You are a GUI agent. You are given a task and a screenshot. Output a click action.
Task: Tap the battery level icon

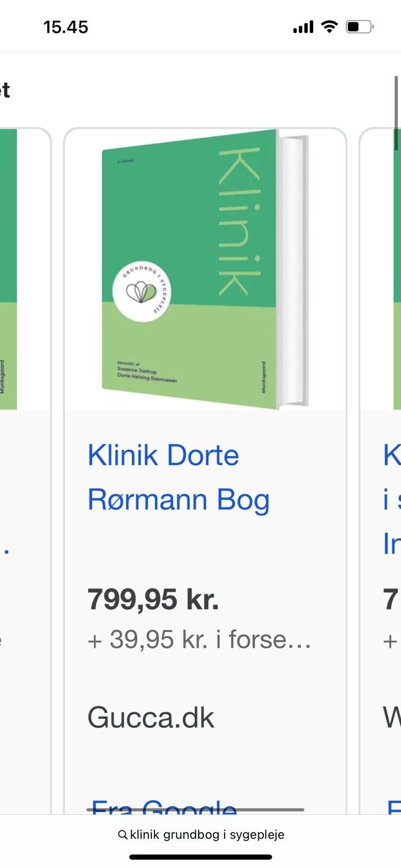[x=360, y=27]
